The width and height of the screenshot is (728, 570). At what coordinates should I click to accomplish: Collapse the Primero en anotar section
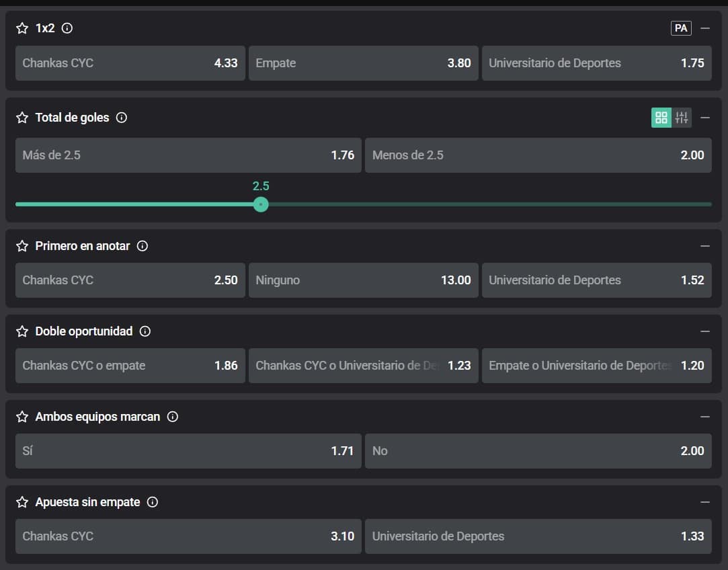click(x=705, y=246)
